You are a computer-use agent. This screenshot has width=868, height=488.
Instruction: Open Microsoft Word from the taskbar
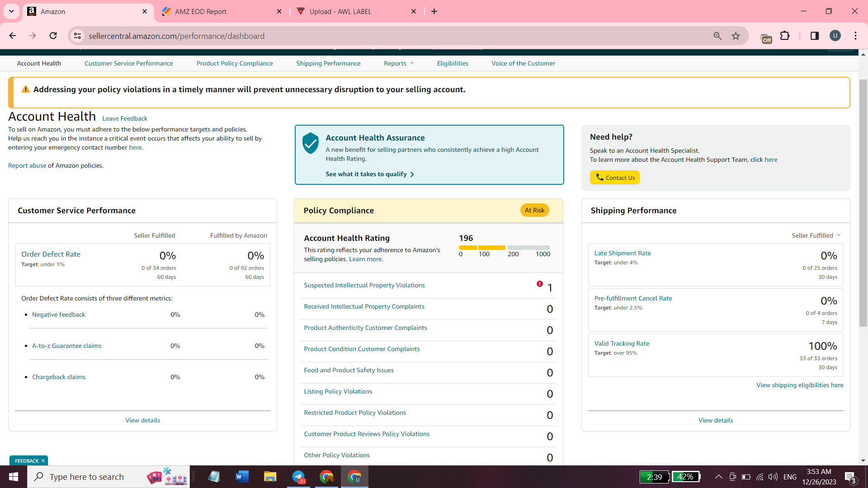coord(242,477)
